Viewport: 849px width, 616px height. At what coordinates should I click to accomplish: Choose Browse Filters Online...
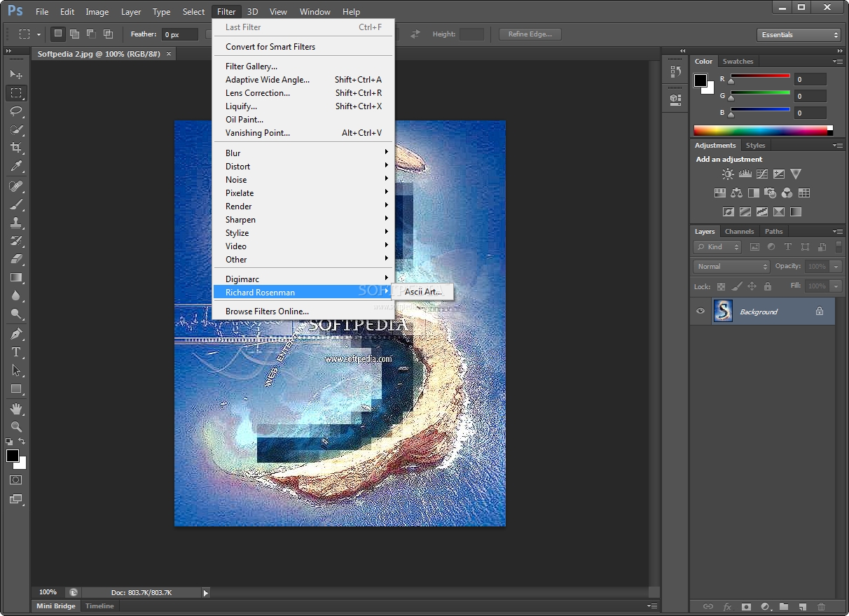304,311
